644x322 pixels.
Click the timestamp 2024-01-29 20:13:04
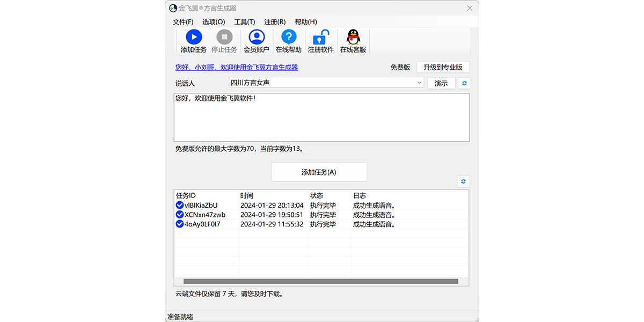coord(272,205)
